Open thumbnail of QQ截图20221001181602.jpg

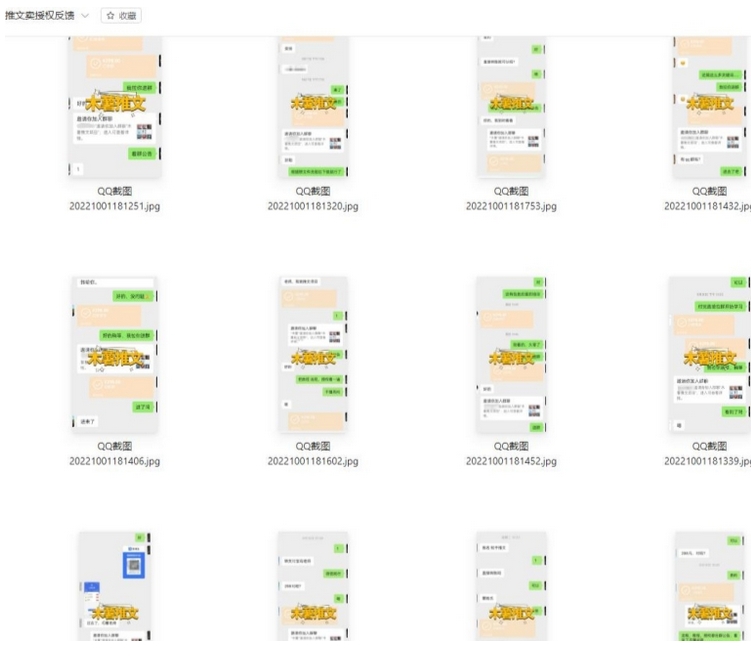point(313,355)
